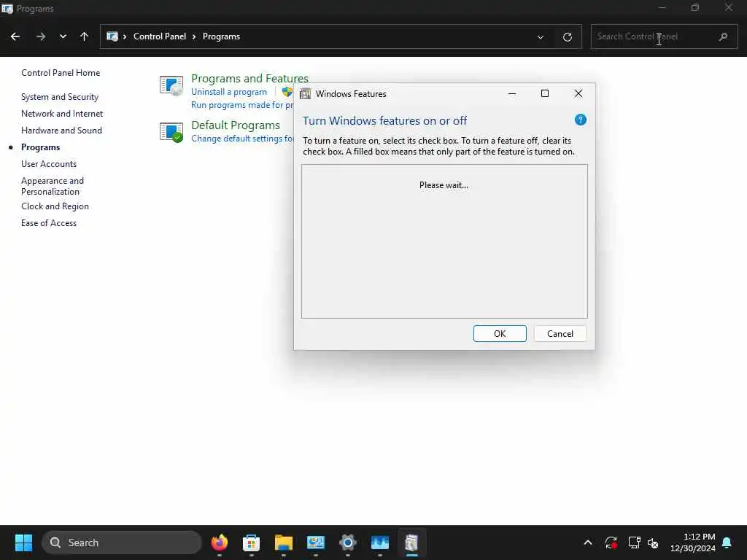Click the muted volume tray icon
The image size is (747, 560).
point(653,542)
